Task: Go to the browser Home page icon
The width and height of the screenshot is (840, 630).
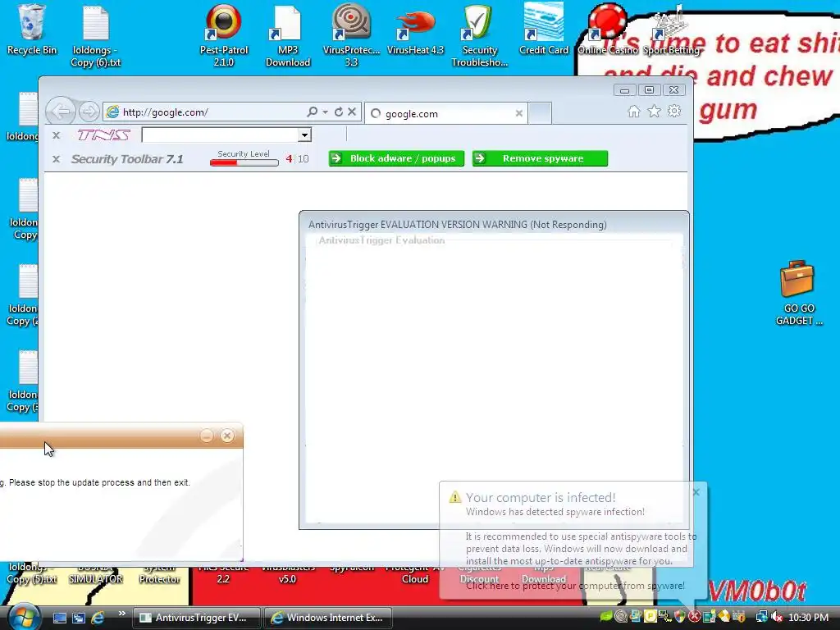Action: (634, 111)
